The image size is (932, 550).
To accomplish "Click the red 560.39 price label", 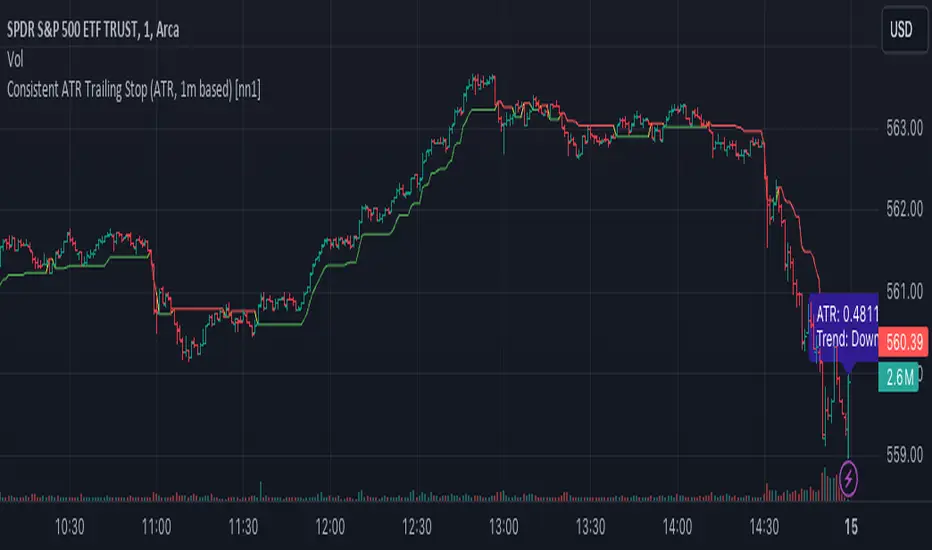I will 903,342.
